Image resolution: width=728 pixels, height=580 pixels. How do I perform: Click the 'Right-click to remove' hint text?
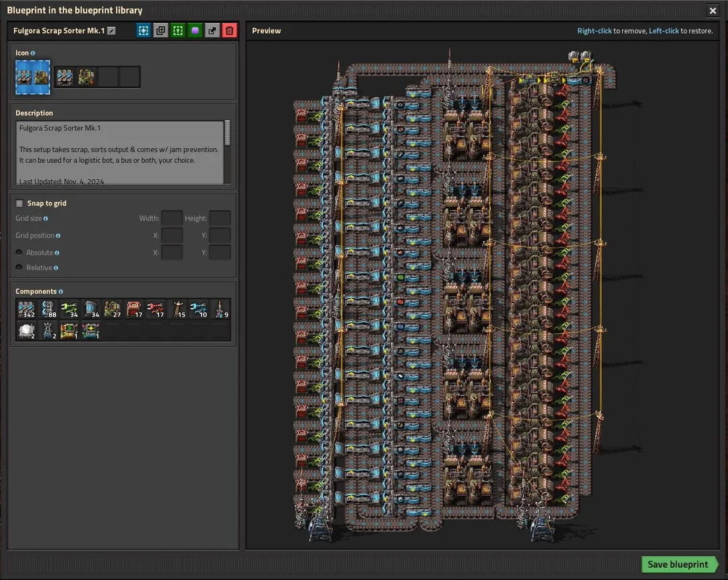611,30
